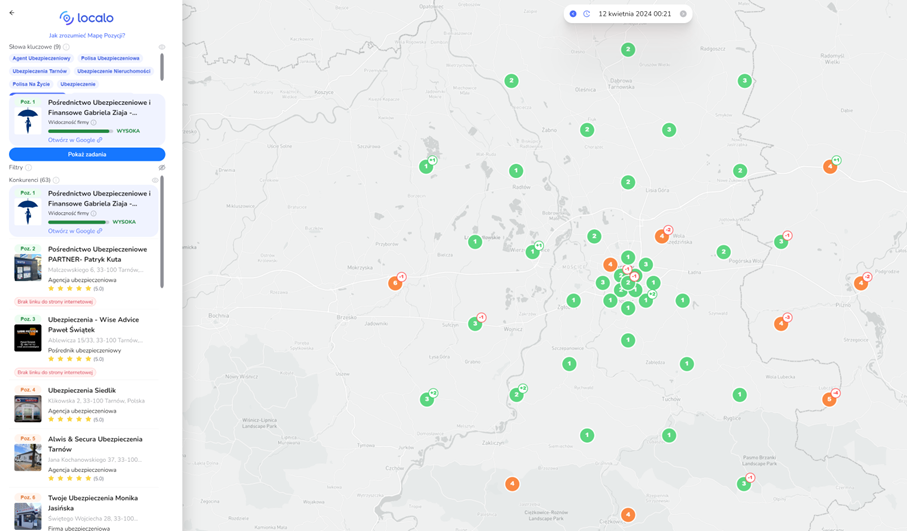Click the visibility bar above Pokaż zadania
Viewport: 907px width, 531px height.
pyautogui.click(x=80, y=131)
